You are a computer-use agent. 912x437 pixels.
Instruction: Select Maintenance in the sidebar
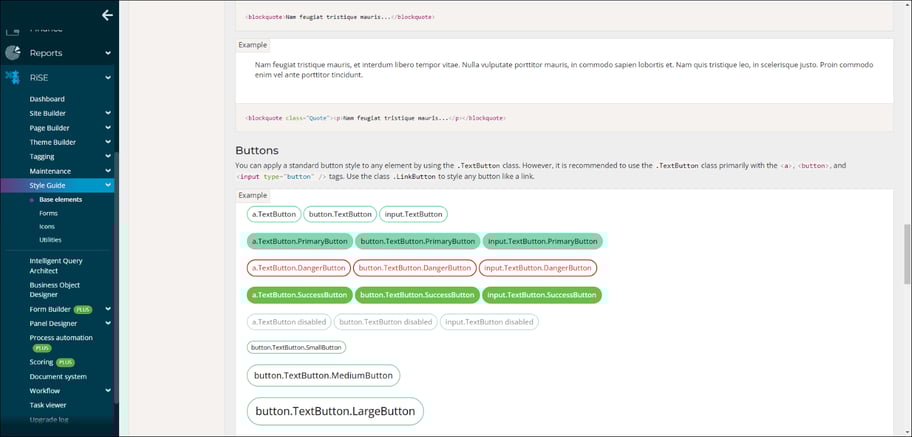pyautogui.click(x=50, y=171)
